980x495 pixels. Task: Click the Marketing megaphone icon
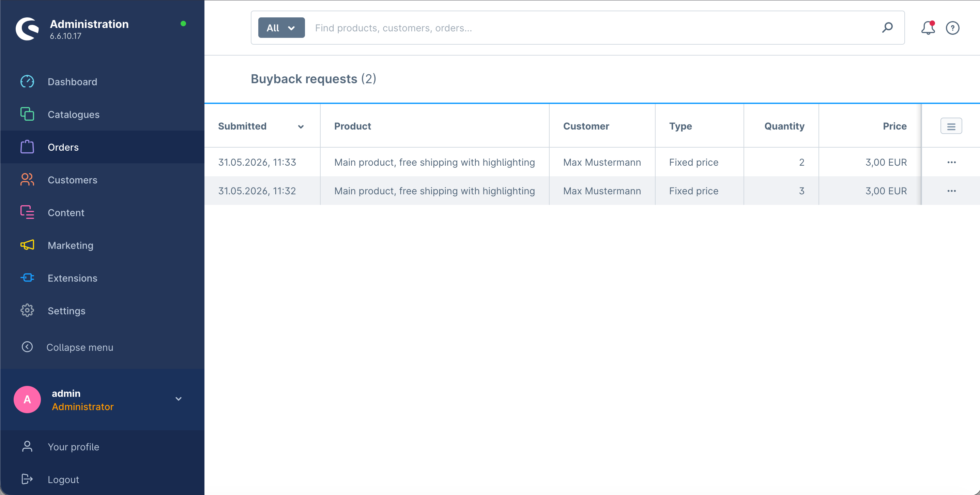[27, 245]
